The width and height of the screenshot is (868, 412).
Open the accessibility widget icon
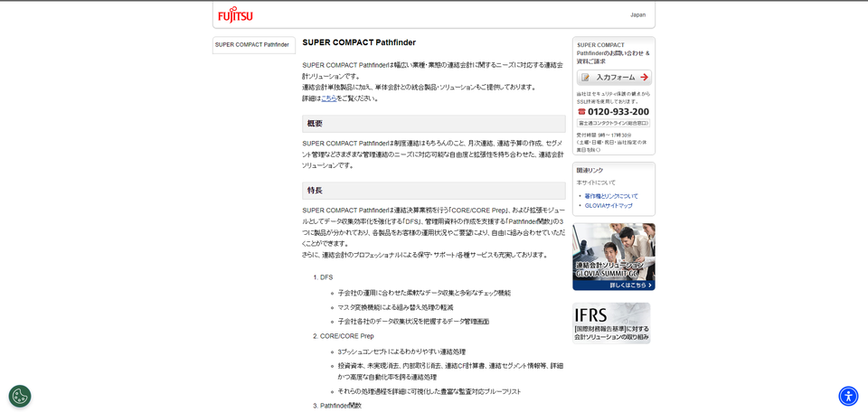coord(848,396)
